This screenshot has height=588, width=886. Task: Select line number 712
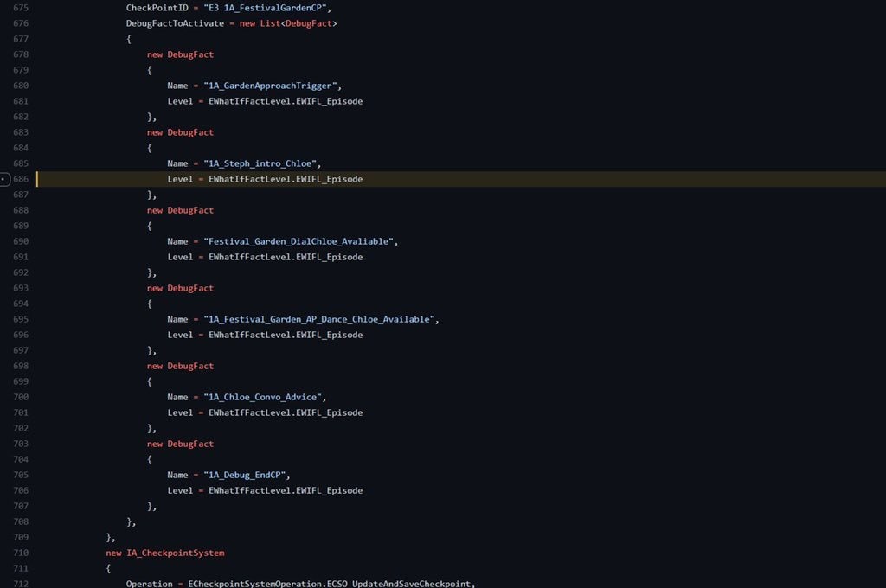pos(21,584)
